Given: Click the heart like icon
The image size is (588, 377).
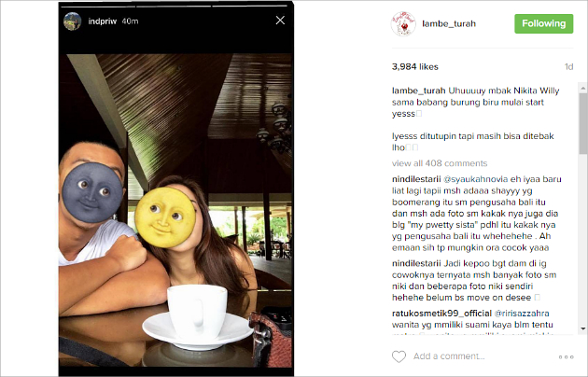Looking at the screenshot, I should pyautogui.click(x=399, y=356).
